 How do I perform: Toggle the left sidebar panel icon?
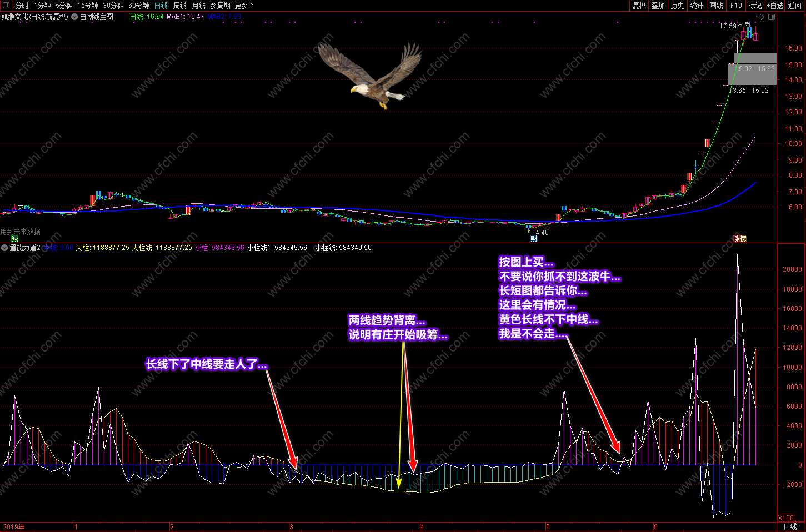(6, 6)
